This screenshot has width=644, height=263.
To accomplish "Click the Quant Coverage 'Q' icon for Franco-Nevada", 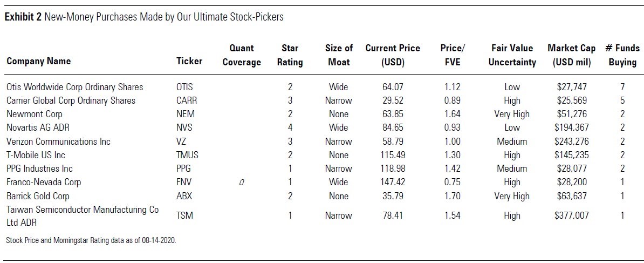I will 242,183.
